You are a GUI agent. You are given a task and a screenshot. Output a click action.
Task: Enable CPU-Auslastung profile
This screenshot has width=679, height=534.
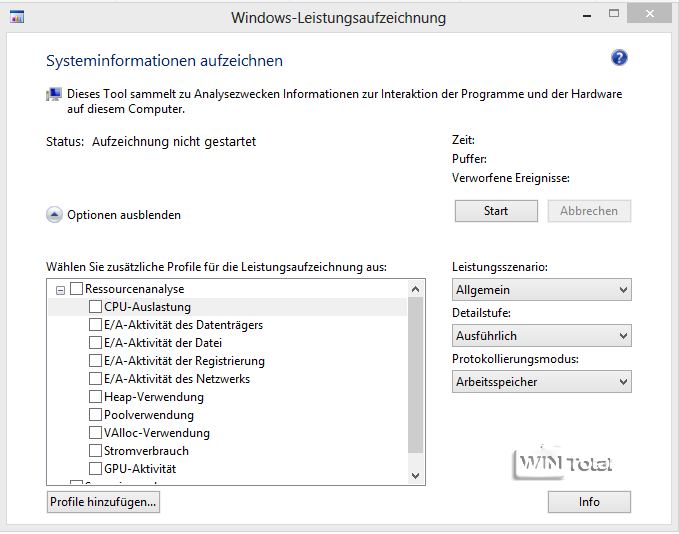pos(95,307)
